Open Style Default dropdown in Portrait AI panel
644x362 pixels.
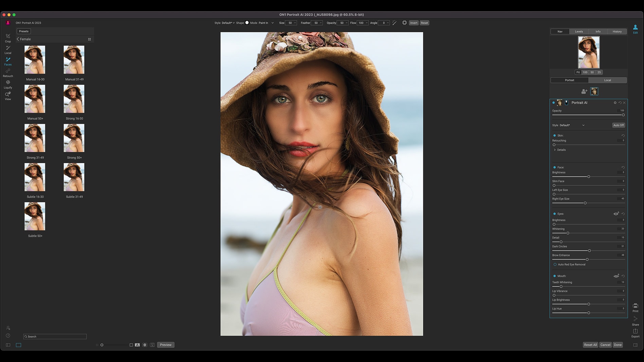[x=572, y=125]
